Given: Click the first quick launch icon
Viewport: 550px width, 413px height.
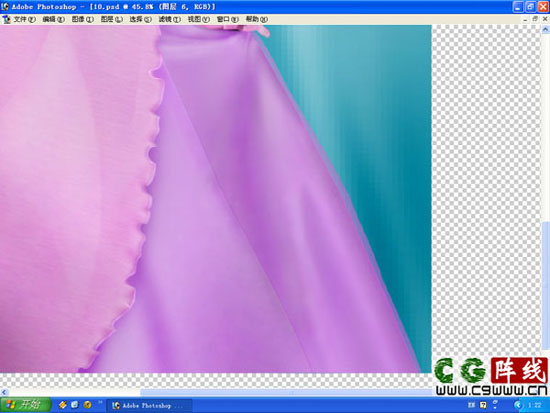Looking at the screenshot, I should 63,405.
